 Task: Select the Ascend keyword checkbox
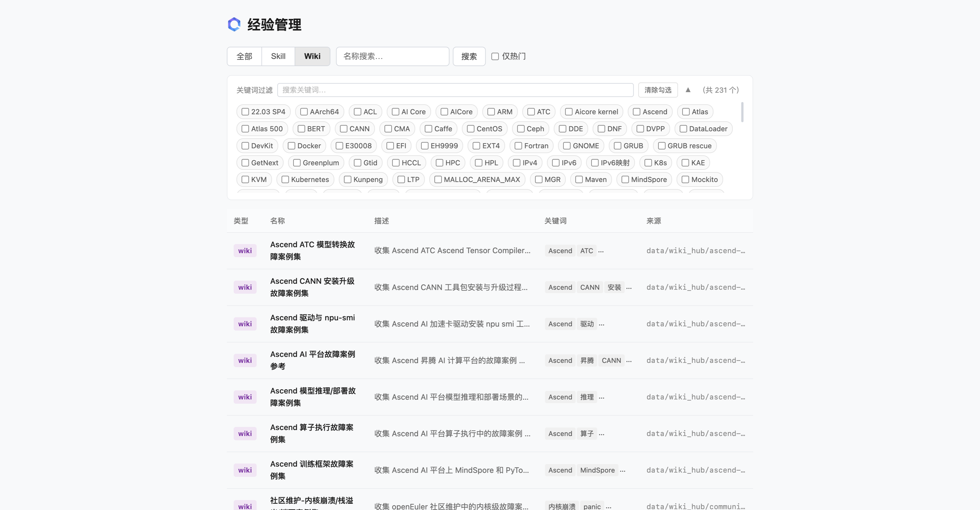click(x=637, y=112)
